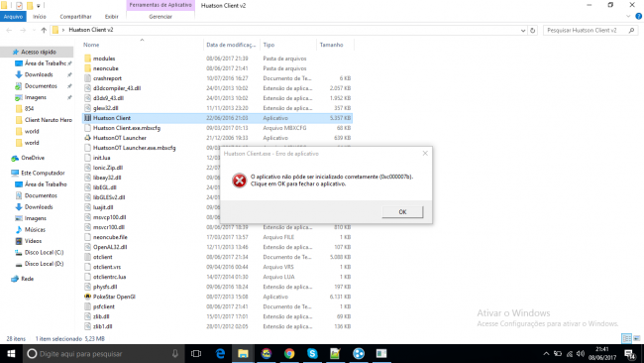This screenshot has height=363, width=644.
Task: Switch to details view layout
Action: coord(627,338)
